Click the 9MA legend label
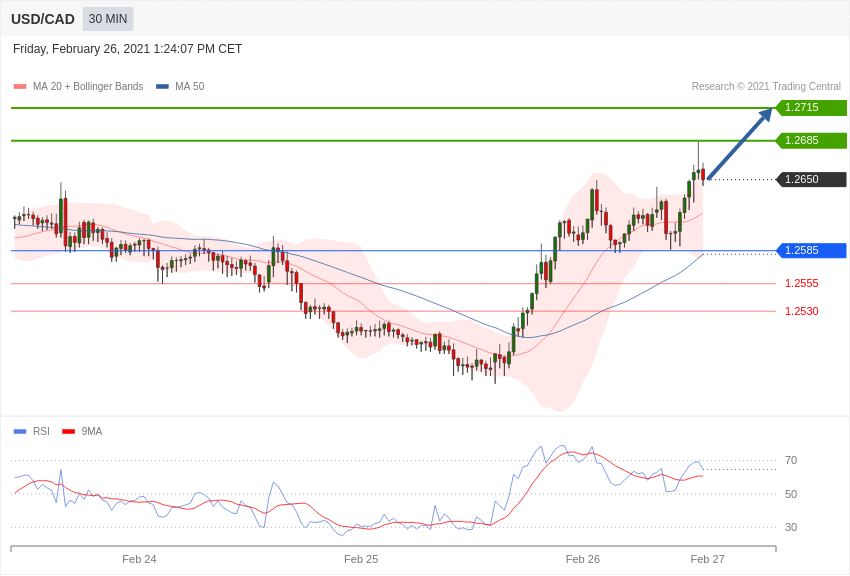Viewport: 850px width, 576px height. [x=92, y=431]
